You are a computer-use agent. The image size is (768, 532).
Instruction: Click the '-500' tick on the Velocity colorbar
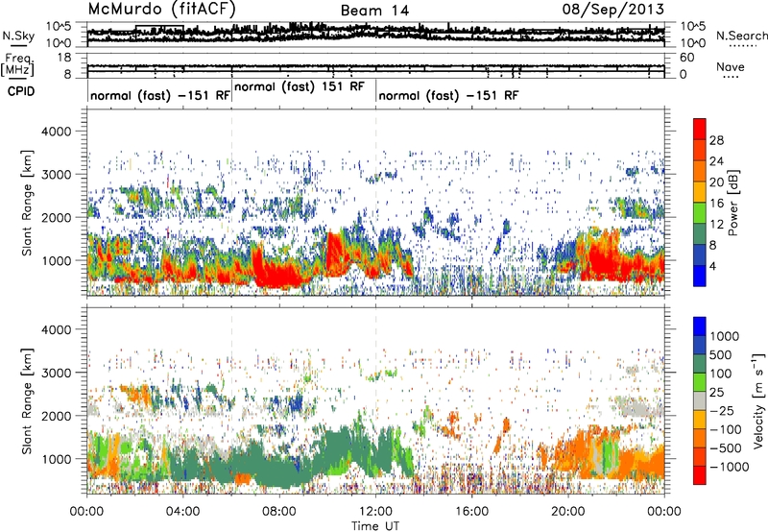tap(726, 447)
